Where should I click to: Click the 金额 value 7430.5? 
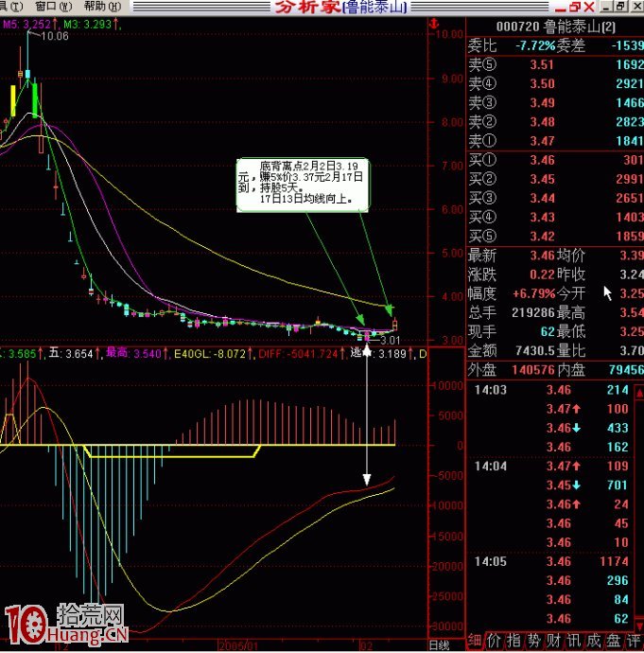(535, 351)
